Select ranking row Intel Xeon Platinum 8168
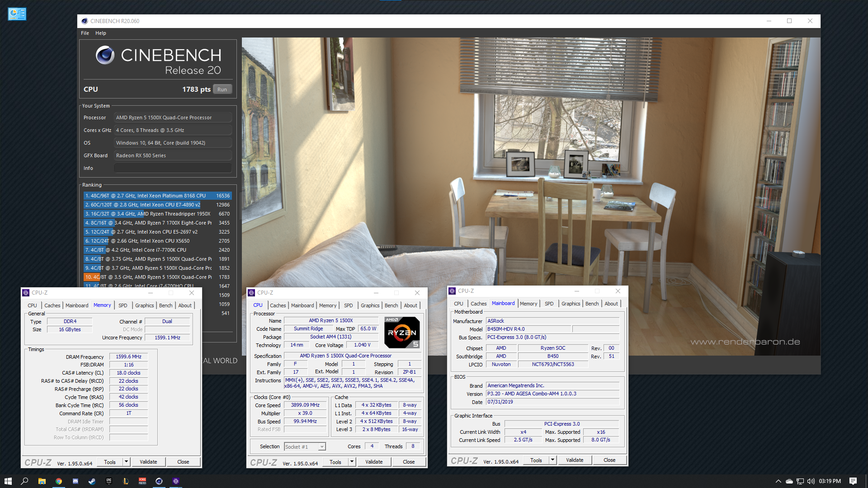This screenshot has height=488, width=868. pos(158,196)
